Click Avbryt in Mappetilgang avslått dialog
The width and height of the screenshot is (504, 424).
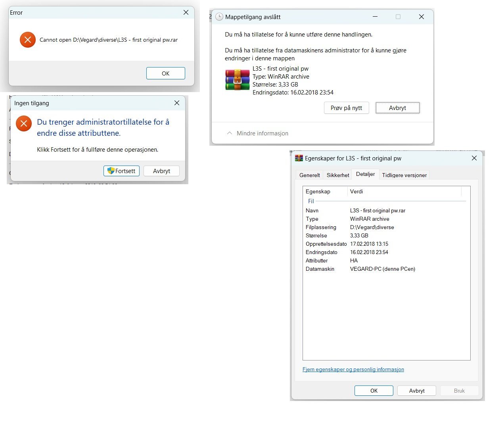(397, 108)
